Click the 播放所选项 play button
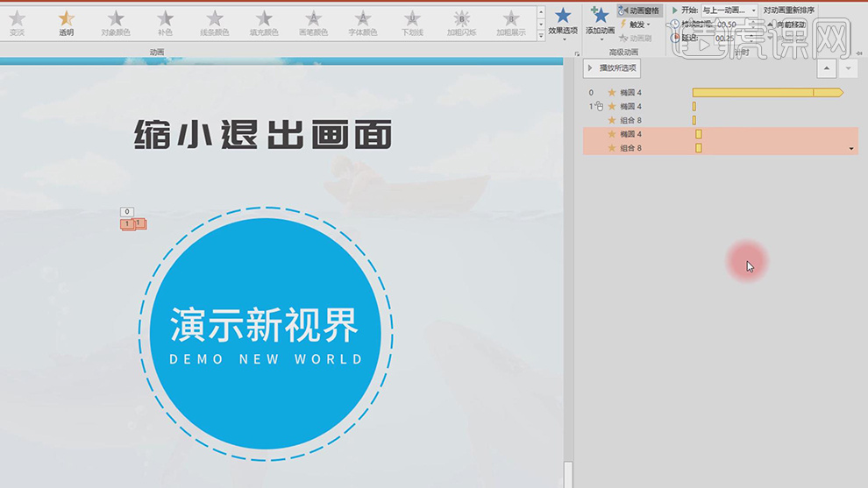This screenshot has height=488, width=868. click(612, 68)
